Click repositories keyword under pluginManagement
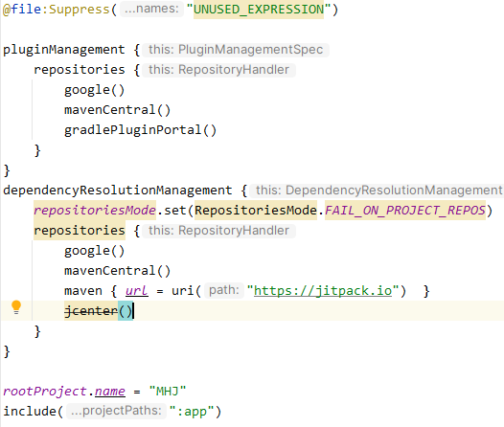Screen dimensions: 504x427 click(80, 70)
